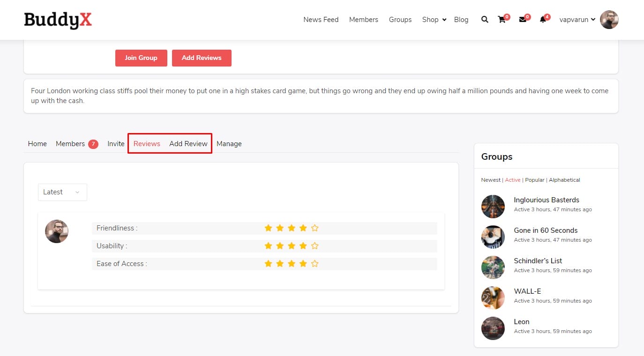Click the Add Reviews button

[202, 58]
